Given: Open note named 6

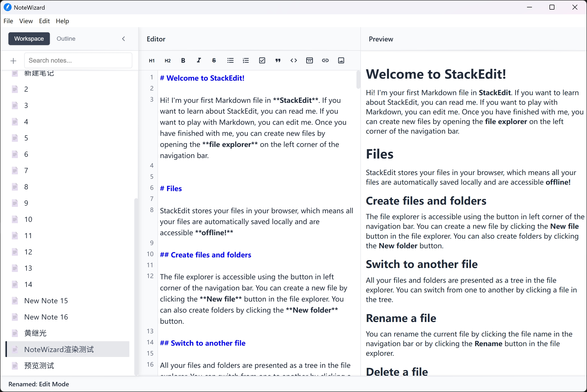Looking at the screenshot, I should pos(68,154).
